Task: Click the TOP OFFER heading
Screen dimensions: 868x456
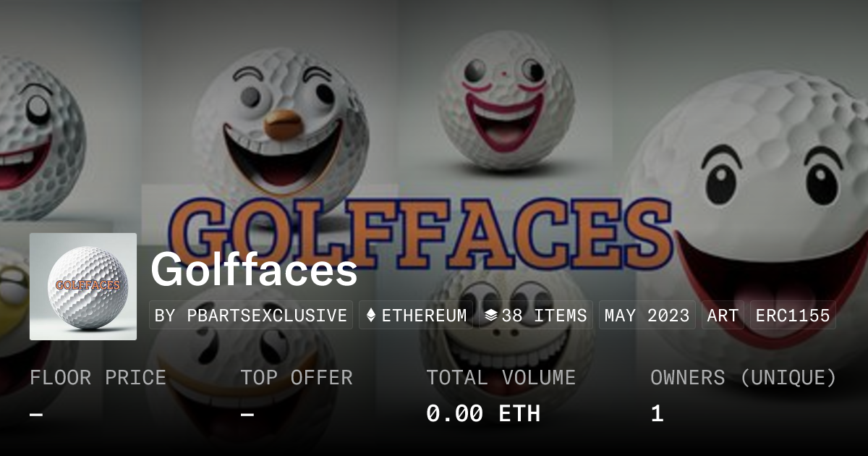Action: pos(297,377)
